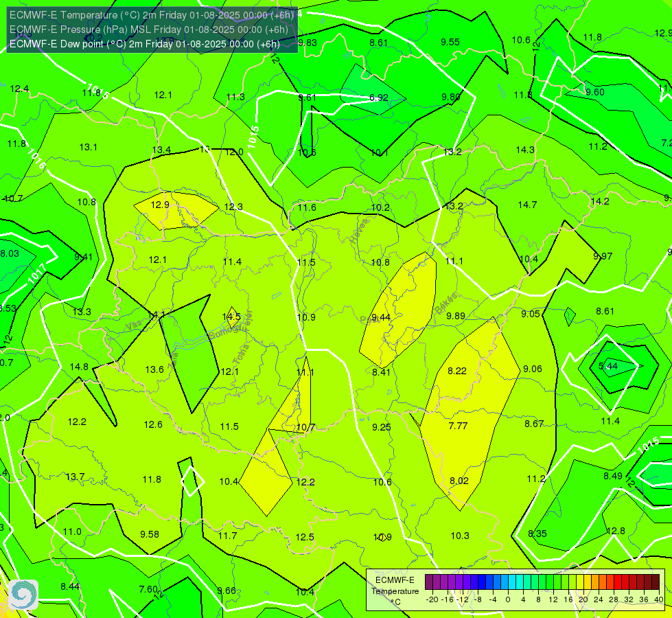Image resolution: width=672 pixels, height=618 pixels.
Task: Click the yellow 20 °C legend swatch
Action: pos(580,582)
